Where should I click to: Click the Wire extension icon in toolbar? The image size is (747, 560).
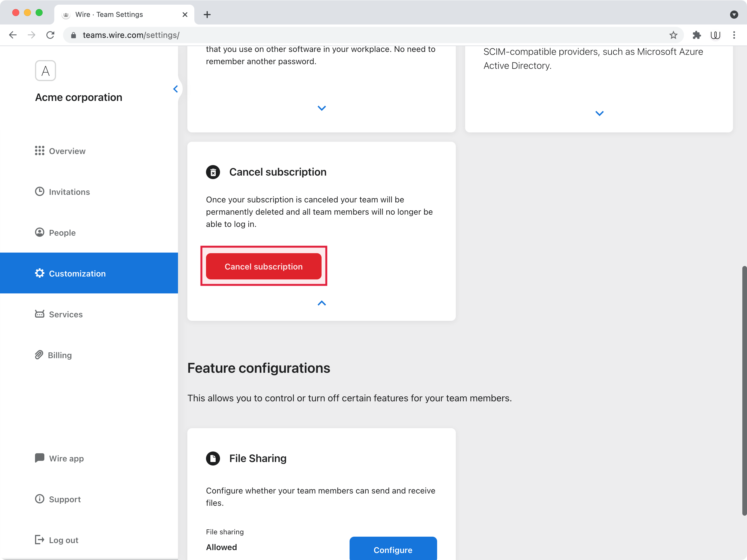(715, 35)
